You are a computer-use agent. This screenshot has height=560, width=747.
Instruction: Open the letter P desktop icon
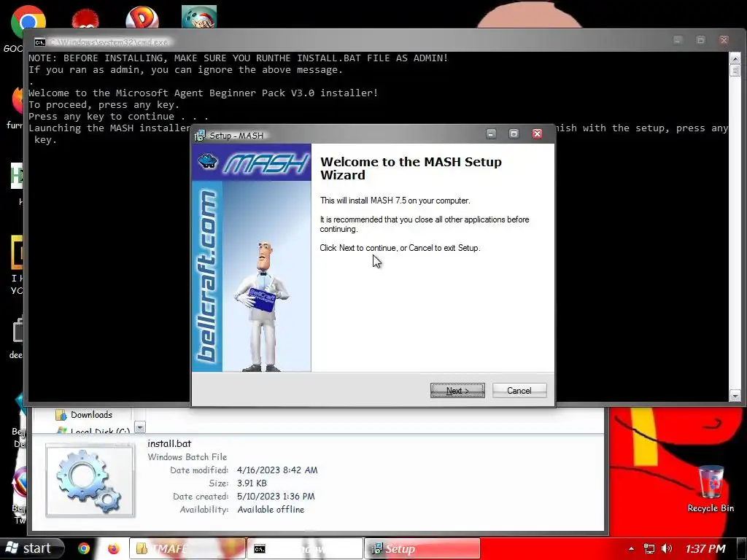(142, 17)
